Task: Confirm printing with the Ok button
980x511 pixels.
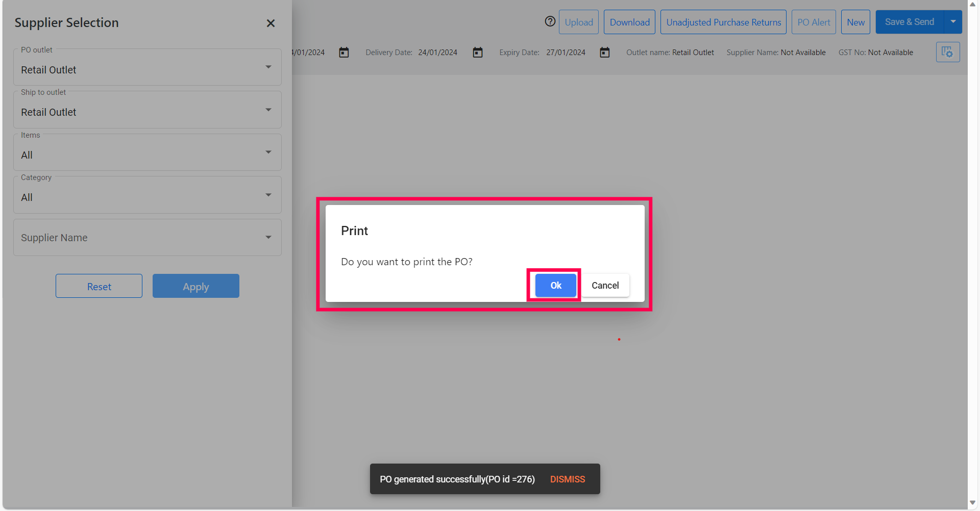Action: (556, 285)
